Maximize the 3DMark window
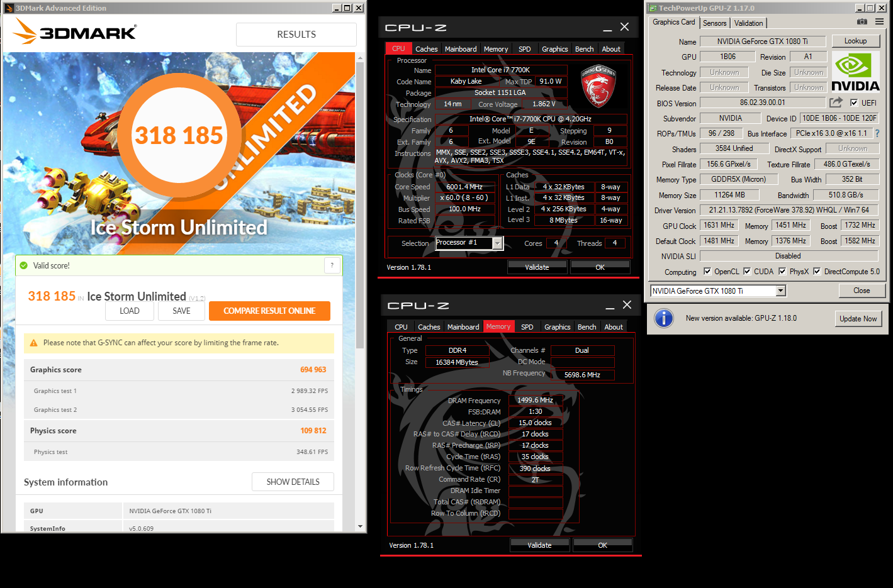The image size is (893, 588). coord(347,8)
